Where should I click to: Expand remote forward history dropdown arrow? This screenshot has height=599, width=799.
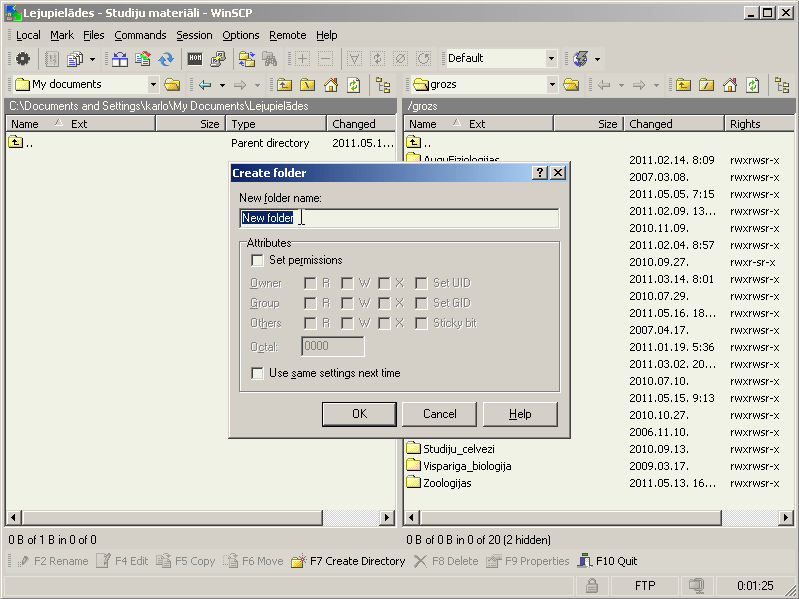tap(656, 85)
